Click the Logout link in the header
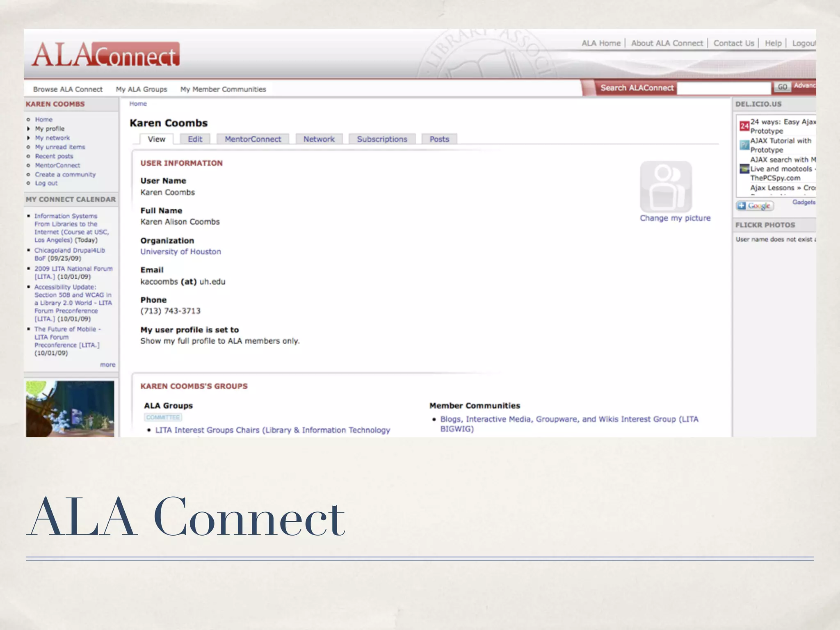The image size is (840, 630). click(x=804, y=43)
